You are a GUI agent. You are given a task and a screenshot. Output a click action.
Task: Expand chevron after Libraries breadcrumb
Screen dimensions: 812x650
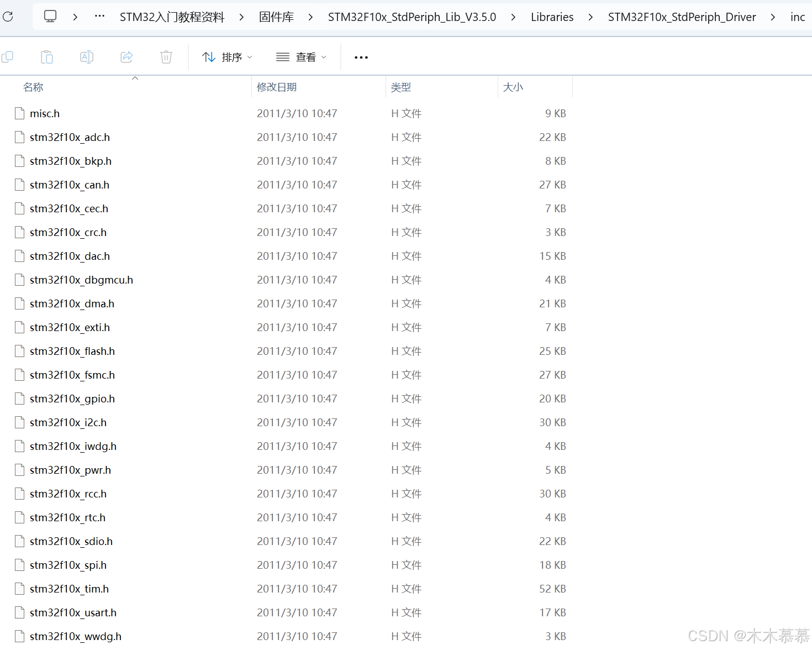pyautogui.click(x=590, y=17)
